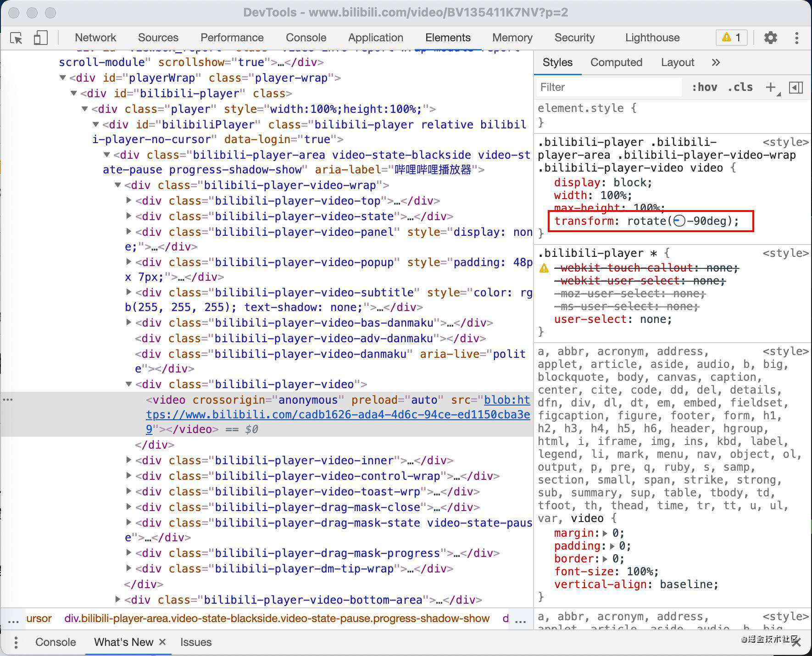Expand the bilibili-player-video-popup node
The image size is (812, 656).
(x=129, y=262)
